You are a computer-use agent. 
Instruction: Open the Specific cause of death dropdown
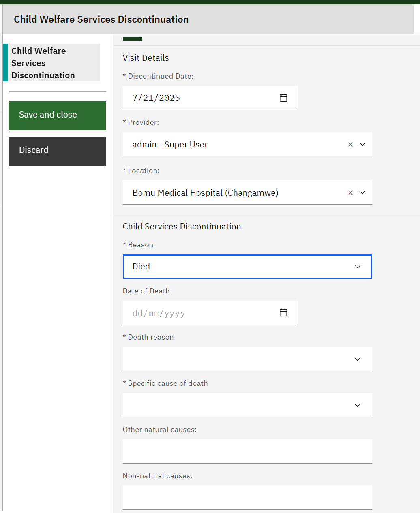click(247, 405)
